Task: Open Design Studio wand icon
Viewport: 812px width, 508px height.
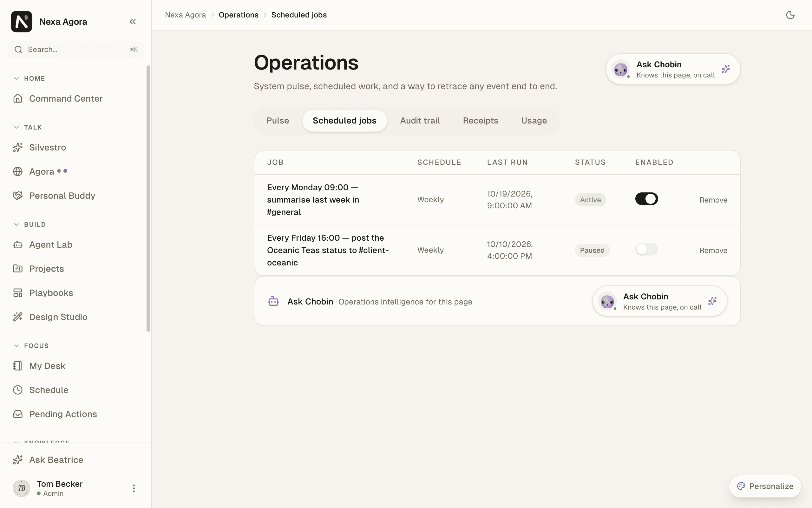Action: (18, 317)
